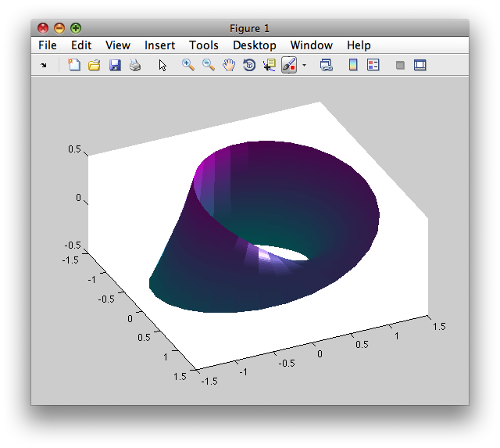Screen dimensions: 500x448
Task: Open the Help menu
Action: (x=359, y=45)
